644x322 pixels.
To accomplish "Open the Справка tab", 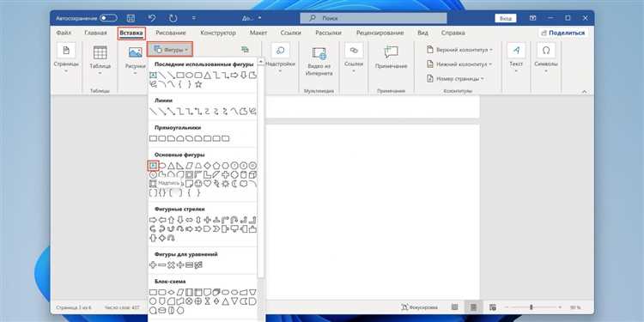I will coord(453,33).
